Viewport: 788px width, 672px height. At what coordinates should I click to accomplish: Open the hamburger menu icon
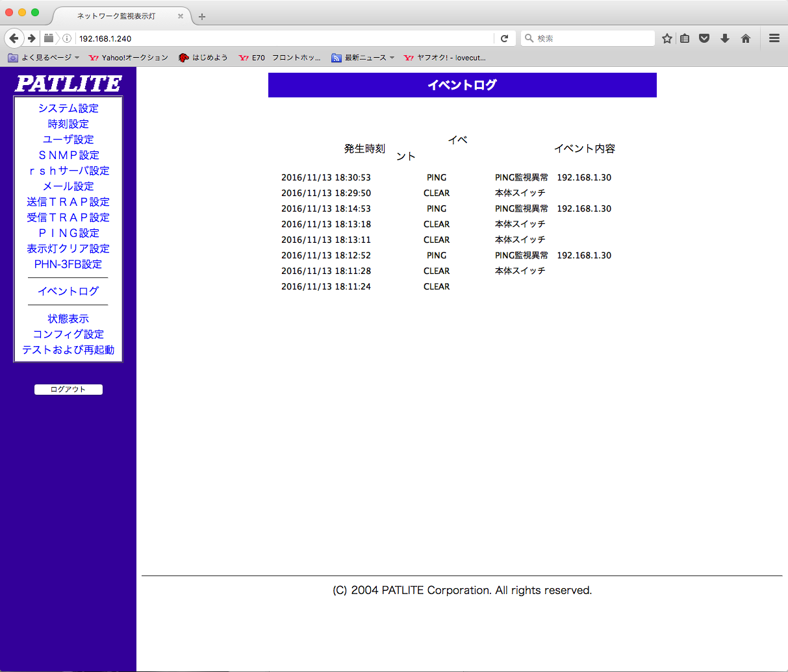774,38
